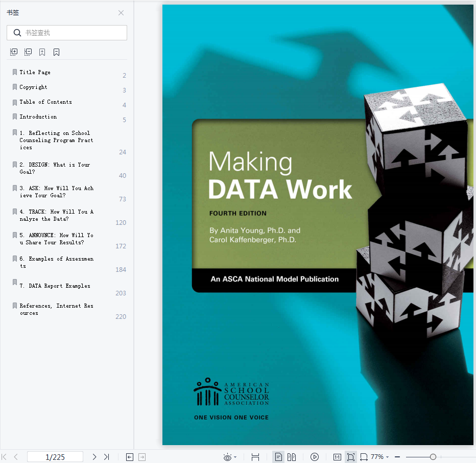The height and width of the screenshot is (463, 476).
Task: Jump to Table of Contents bookmark
Action: click(x=45, y=102)
